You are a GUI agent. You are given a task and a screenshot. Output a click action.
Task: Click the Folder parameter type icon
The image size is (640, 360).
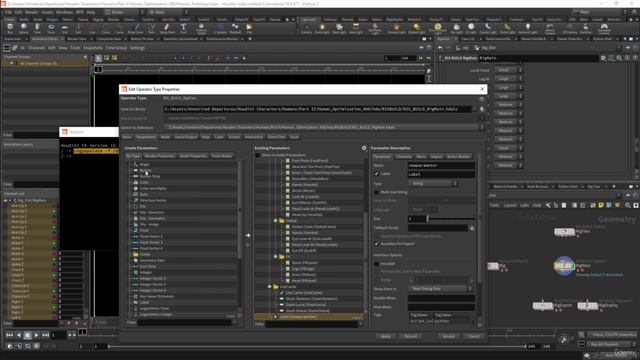pos(136,254)
